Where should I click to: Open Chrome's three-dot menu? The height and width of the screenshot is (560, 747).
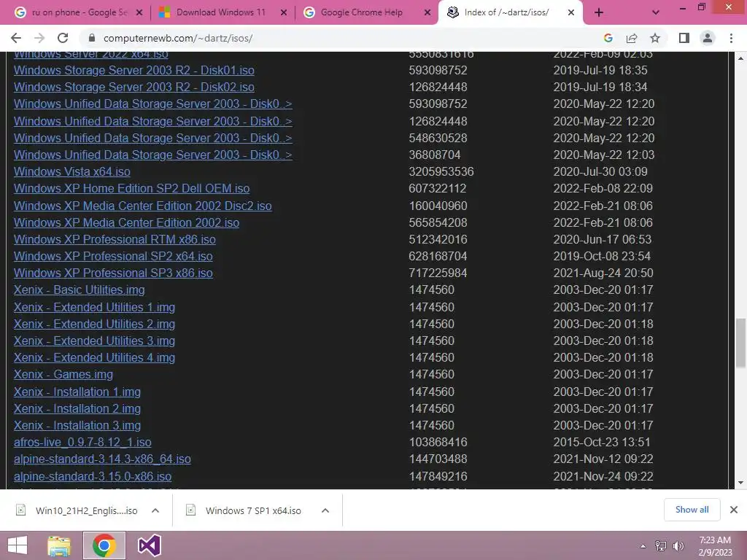[731, 38]
